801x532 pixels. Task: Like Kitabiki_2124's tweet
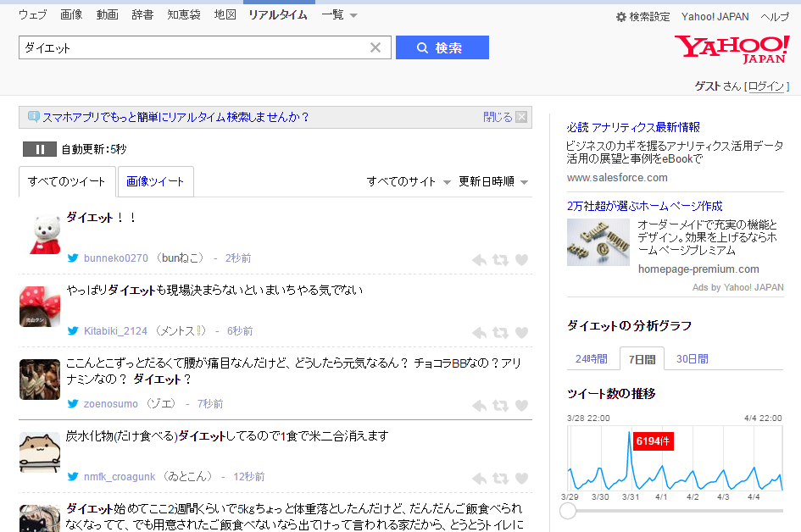(521, 333)
